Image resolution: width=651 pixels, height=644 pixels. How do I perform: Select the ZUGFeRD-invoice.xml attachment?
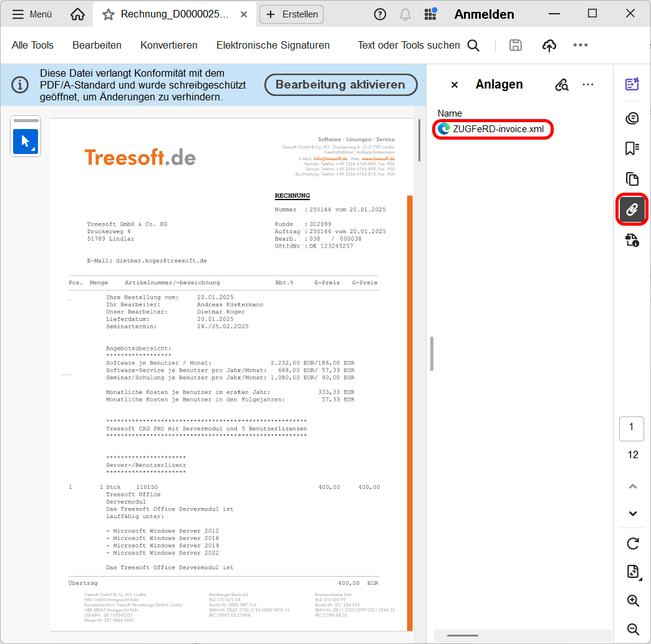pos(498,129)
